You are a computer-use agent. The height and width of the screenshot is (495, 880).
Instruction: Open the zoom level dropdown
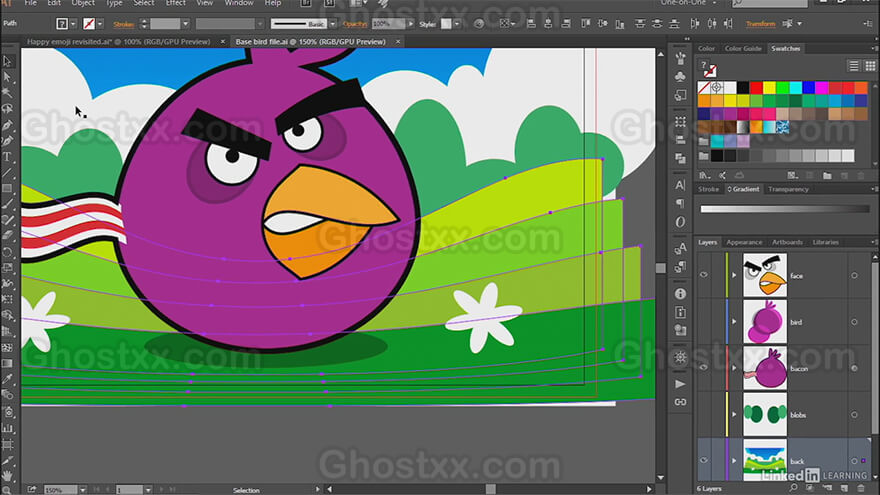pos(82,490)
